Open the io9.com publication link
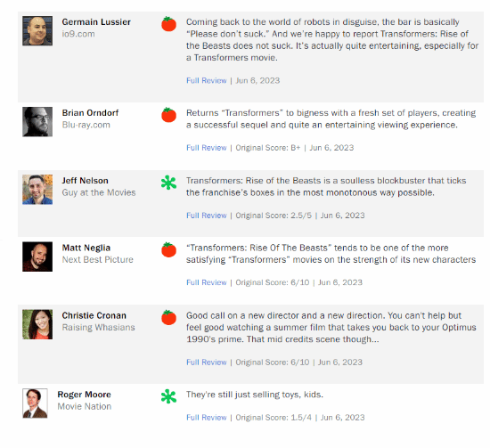Viewport: 490px width, 448px height. 78,34
